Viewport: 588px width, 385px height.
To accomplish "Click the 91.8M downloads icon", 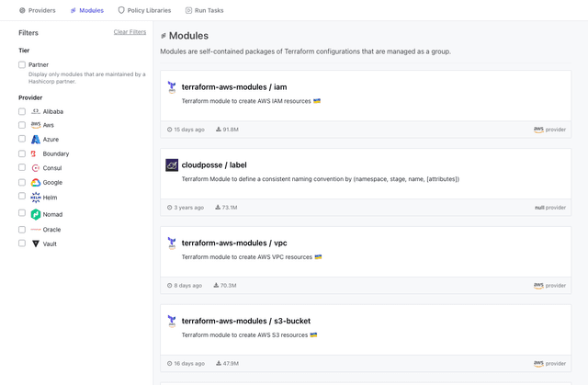I will point(219,130).
